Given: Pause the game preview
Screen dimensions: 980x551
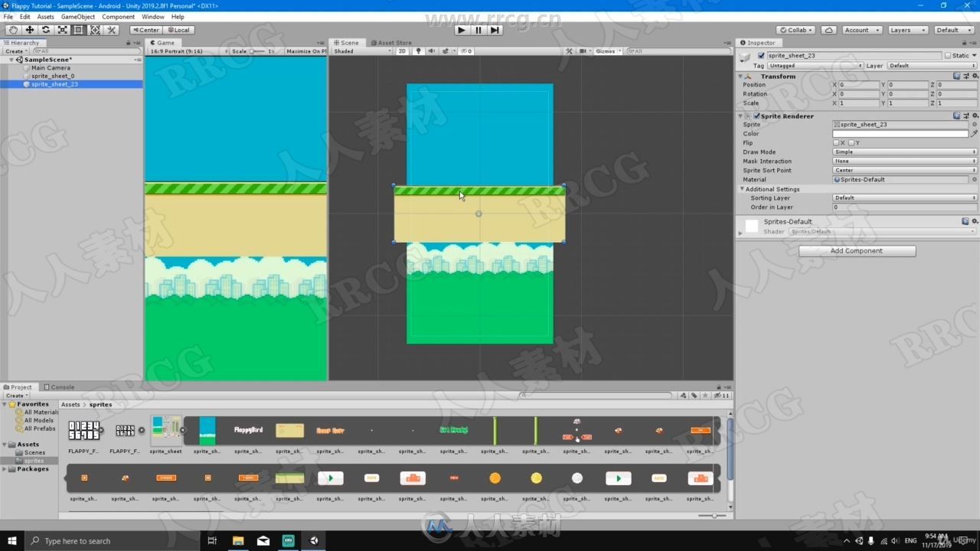Looking at the screenshot, I should tap(479, 30).
